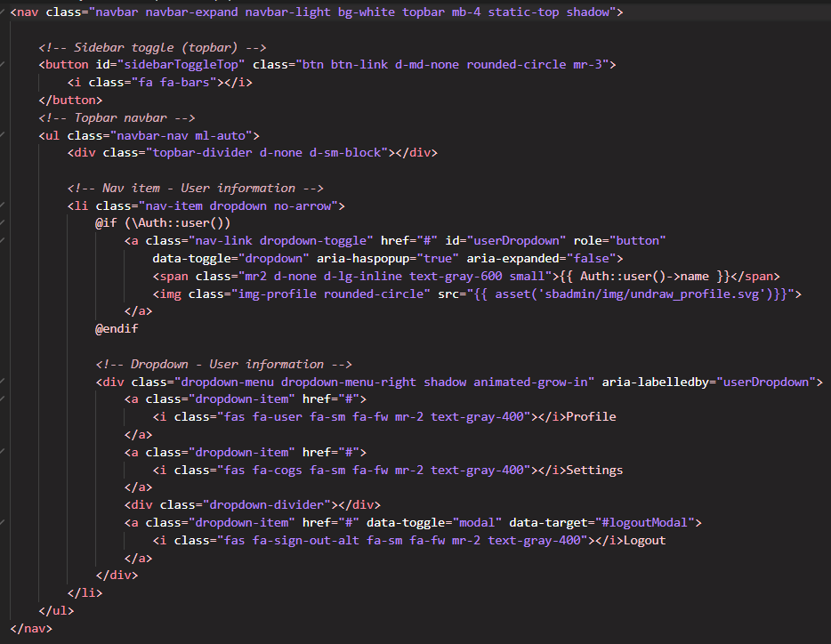Viewport: 831px width, 644px height.
Task: Collapse the fold on the logoutModal anchor line
Action: (x=3, y=523)
